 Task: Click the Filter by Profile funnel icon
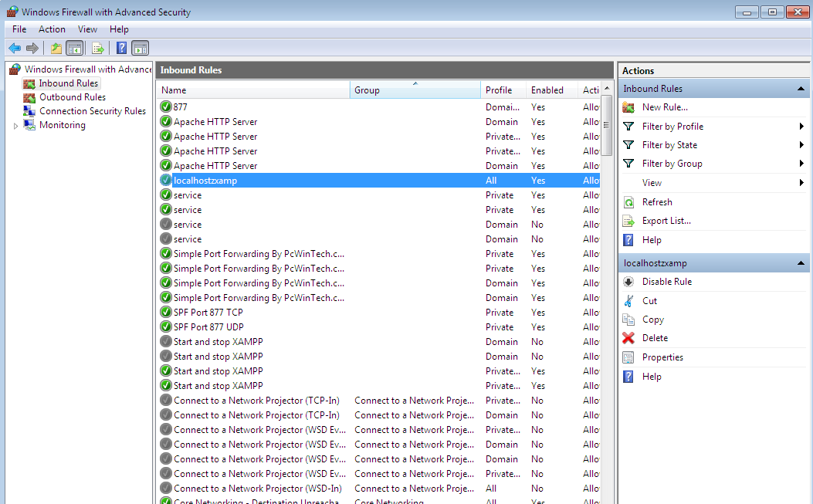[628, 126]
